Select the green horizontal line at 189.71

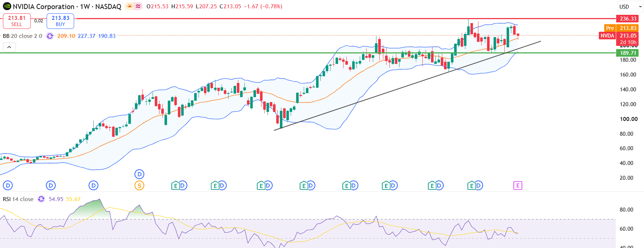point(307,53)
